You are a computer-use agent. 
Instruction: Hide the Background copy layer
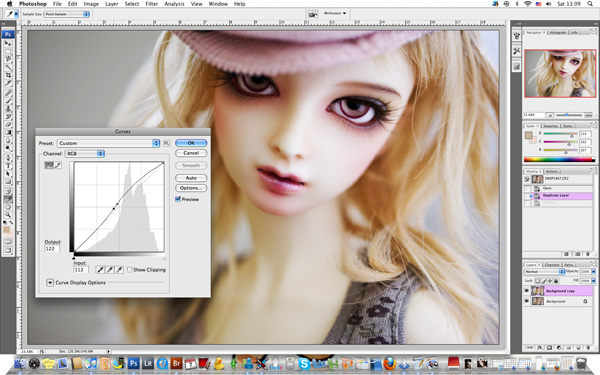527,291
